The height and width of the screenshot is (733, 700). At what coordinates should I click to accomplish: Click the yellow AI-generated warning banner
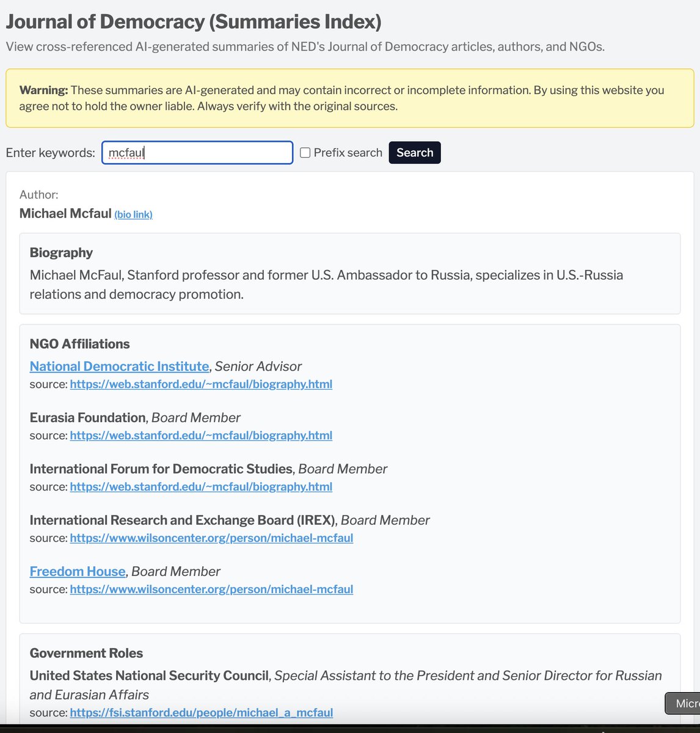click(349, 98)
